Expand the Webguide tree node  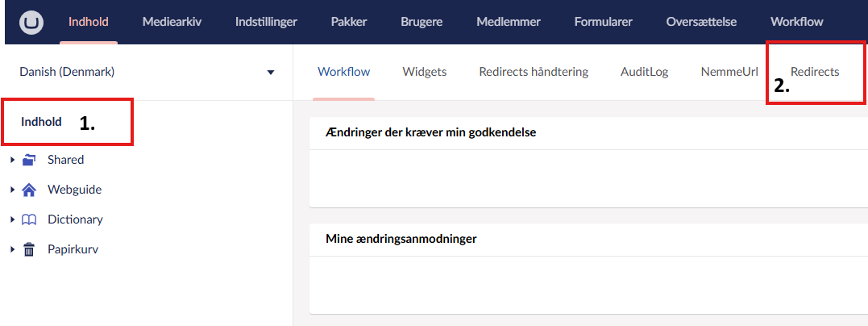point(12,190)
